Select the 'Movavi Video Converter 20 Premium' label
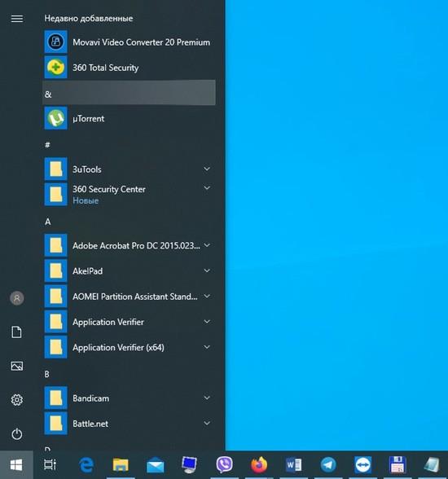This screenshot has width=448, height=479. (x=141, y=42)
